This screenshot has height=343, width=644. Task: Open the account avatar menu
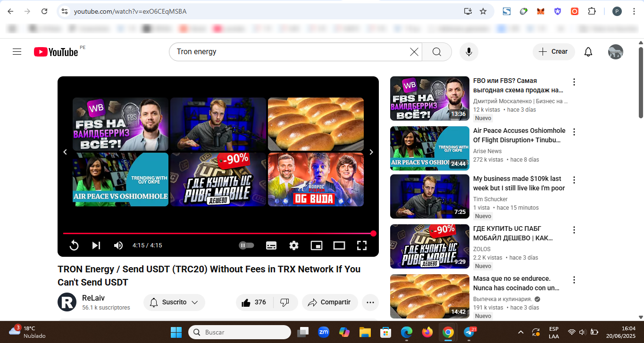pos(616,52)
